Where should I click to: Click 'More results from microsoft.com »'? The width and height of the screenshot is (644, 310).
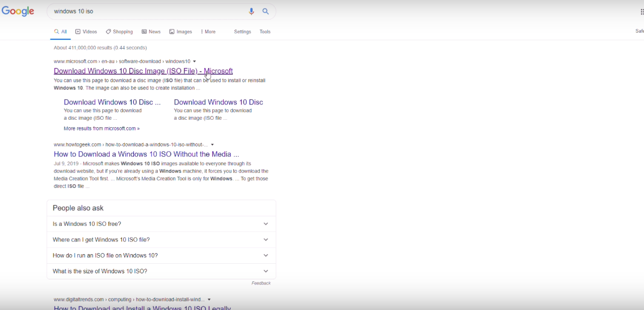pos(102,129)
